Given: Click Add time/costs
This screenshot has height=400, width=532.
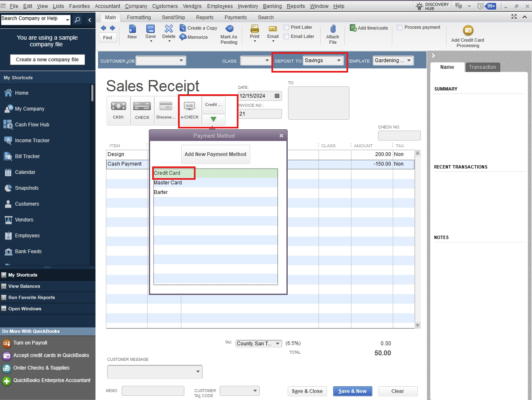Looking at the screenshot, I should tap(369, 28).
